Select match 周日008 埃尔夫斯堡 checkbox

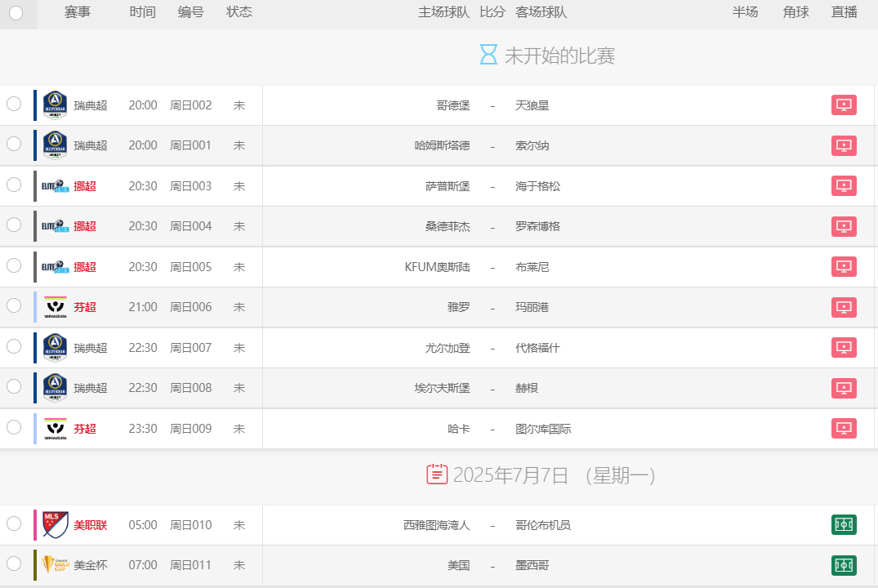pos(14,386)
